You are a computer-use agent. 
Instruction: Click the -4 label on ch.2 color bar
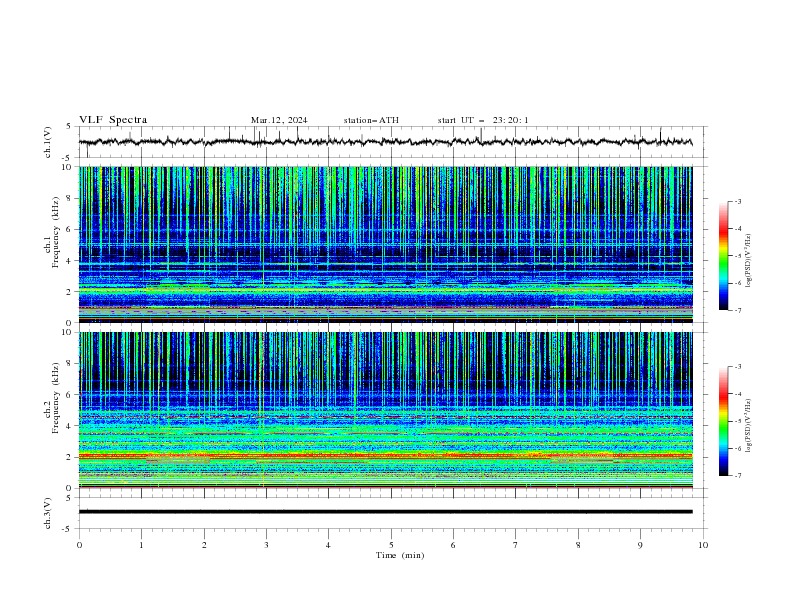[x=737, y=394]
